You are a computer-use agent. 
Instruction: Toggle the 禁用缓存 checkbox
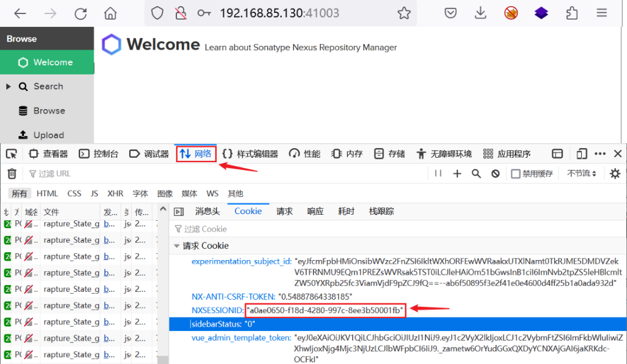[x=516, y=174]
